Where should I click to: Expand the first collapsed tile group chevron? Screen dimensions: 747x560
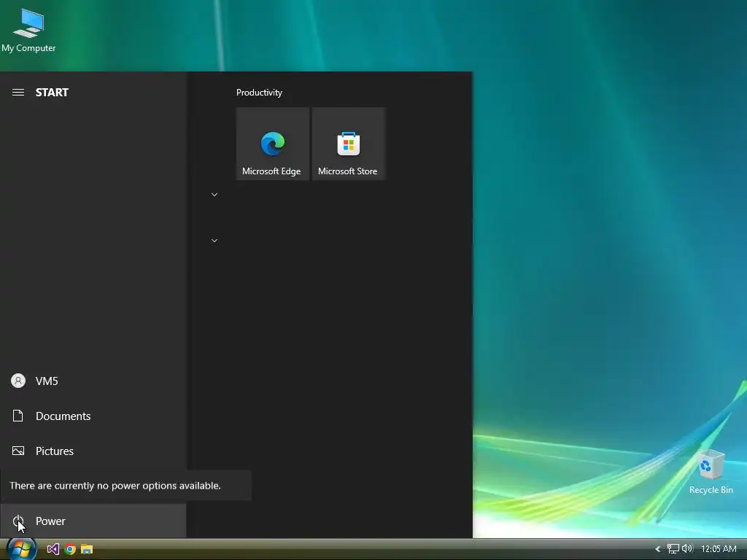pyautogui.click(x=214, y=195)
